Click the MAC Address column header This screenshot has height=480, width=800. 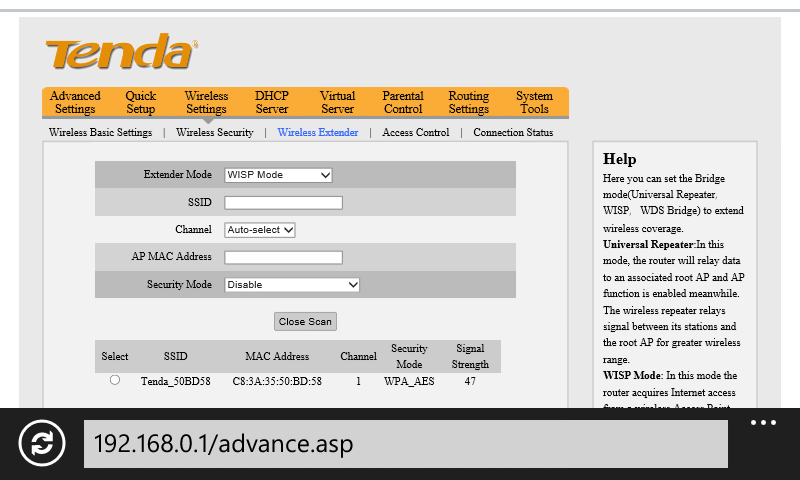(x=277, y=357)
